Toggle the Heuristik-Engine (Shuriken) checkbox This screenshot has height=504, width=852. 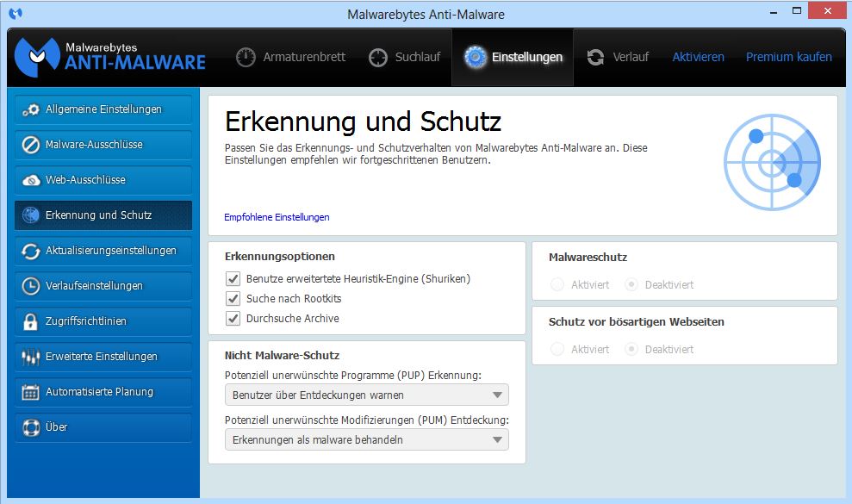tap(233, 279)
